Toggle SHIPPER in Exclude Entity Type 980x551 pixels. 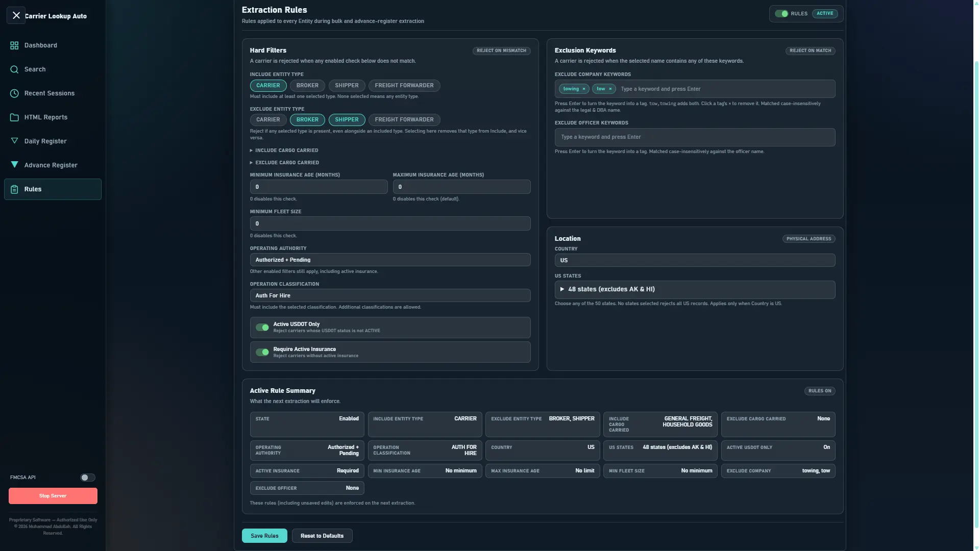347,120
